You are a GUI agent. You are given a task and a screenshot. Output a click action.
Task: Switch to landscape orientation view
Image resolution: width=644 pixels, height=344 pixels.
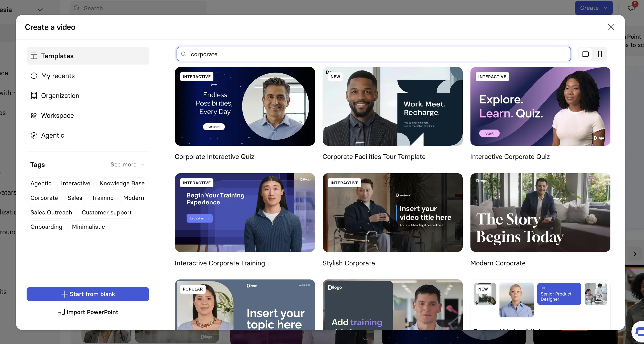(x=585, y=54)
